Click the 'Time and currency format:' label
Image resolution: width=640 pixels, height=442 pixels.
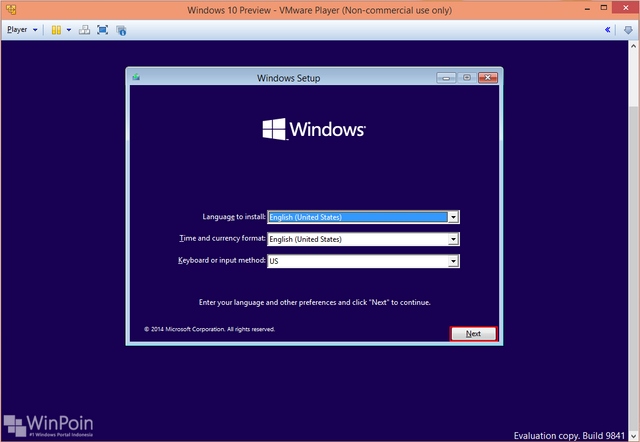[222, 238]
